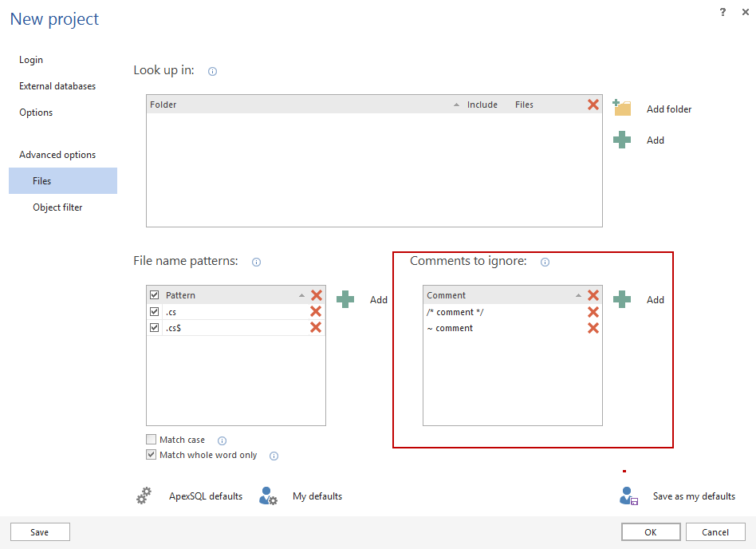
Task: Click the ApexSQL defaults gear icon
Action: click(144, 496)
